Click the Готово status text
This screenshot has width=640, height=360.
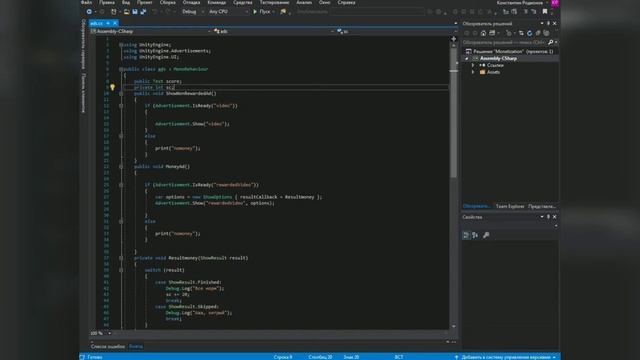(x=95, y=357)
